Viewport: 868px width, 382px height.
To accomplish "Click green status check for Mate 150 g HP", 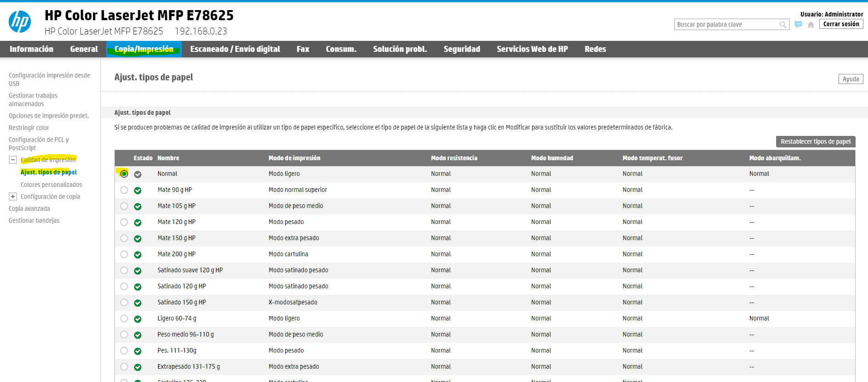I will point(138,239).
